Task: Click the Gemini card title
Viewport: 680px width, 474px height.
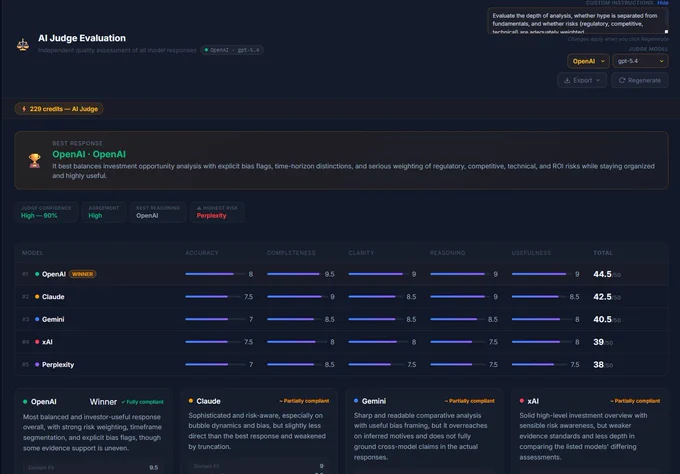Action: pyautogui.click(x=374, y=401)
